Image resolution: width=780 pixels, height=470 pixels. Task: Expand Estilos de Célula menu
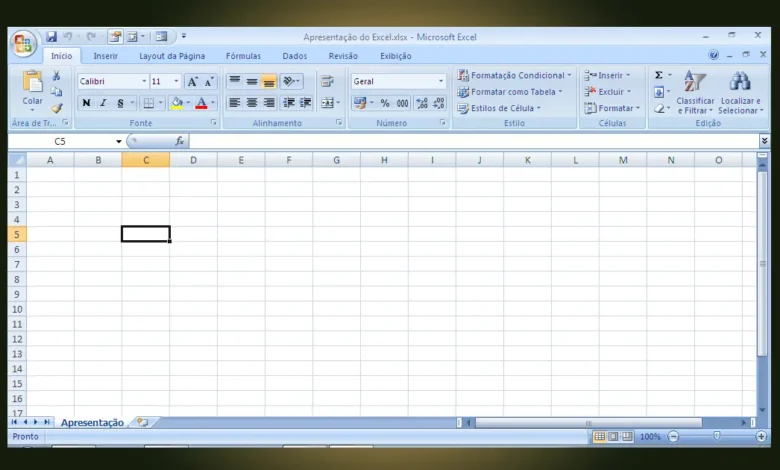point(499,108)
